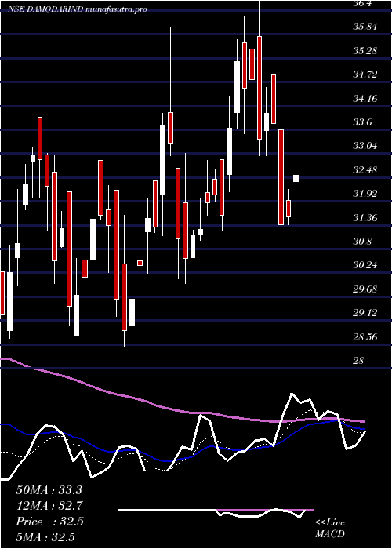Select the 30.24 price axis label
The width and height of the screenshot is (392, 549).
point(365,265)
